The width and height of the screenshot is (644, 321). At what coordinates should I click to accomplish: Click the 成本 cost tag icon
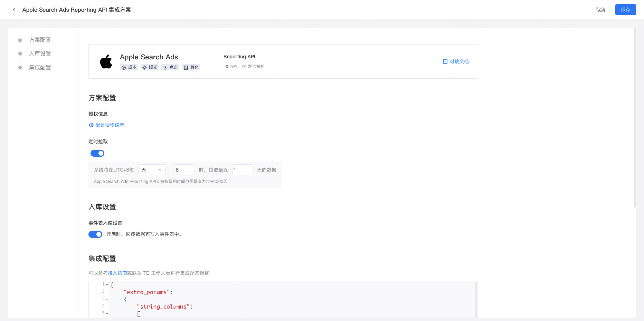click(x=124, y=68)
